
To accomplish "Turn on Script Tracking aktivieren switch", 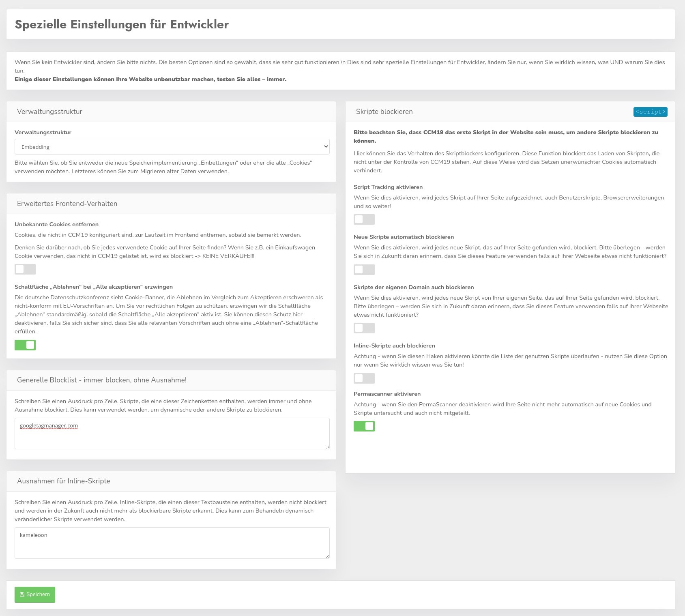I will (x=364, y=219).
